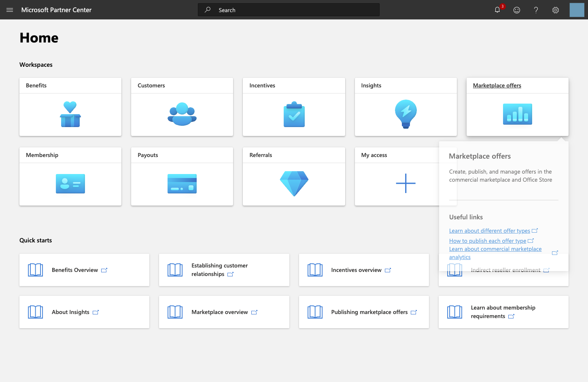The image size is (588, 382).
Task: Click in the Search box
Action: [289, 10]
